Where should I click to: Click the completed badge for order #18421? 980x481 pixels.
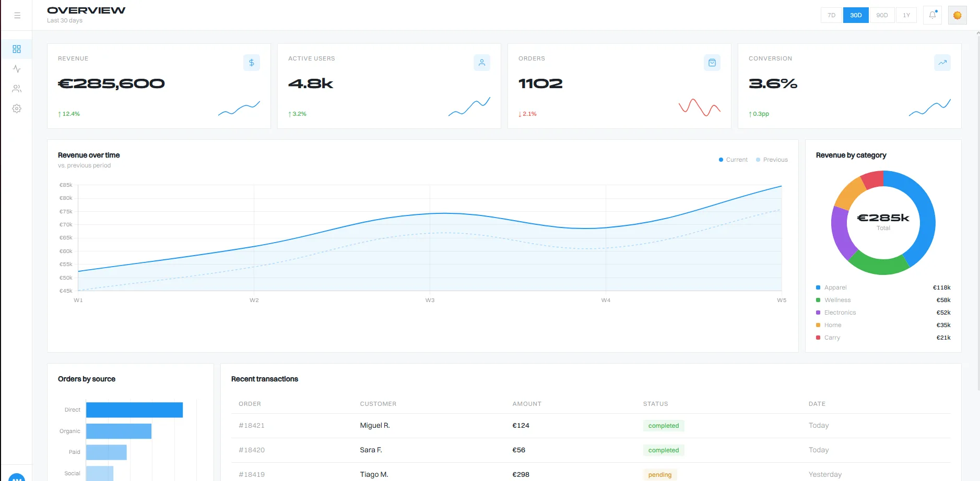click(664, 426)
